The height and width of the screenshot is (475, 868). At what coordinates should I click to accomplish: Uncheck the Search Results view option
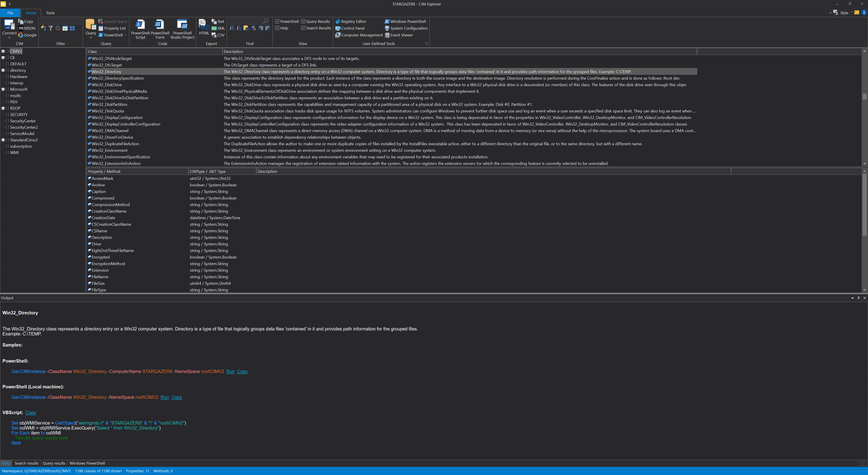303,28
